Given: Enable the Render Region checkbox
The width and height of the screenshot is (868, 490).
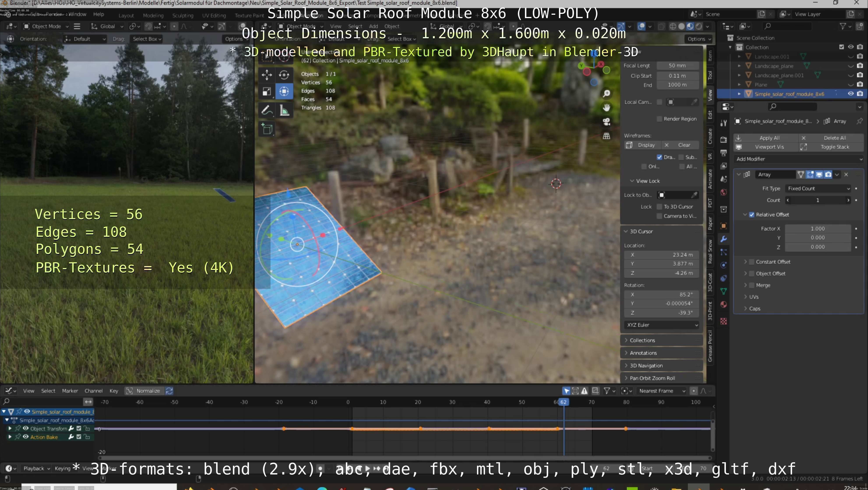Looking at the screenshot, I should point(659,119).
